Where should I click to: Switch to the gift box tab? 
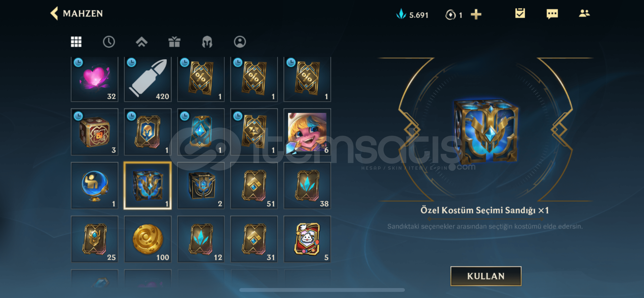174,42
